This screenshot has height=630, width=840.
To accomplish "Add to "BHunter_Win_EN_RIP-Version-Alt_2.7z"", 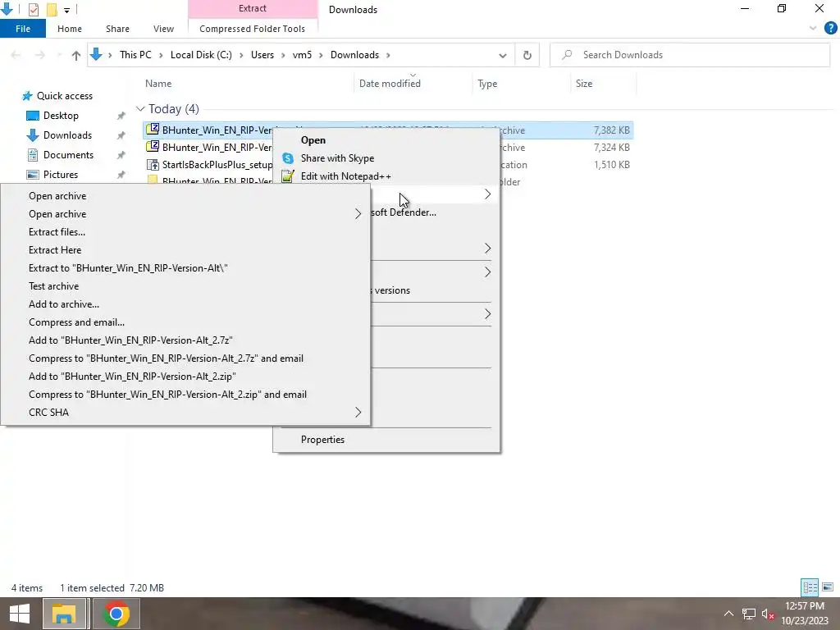I will pyautogui.click(x=130, y=340).
